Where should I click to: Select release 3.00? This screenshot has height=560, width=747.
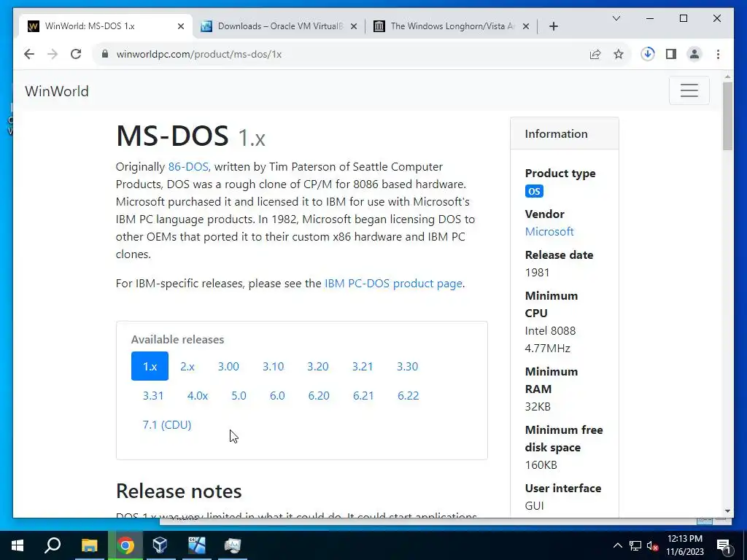(228, 366)
